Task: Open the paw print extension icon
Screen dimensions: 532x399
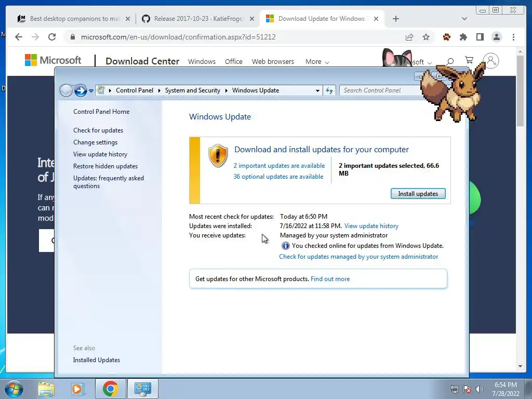Action: point(446,37)
